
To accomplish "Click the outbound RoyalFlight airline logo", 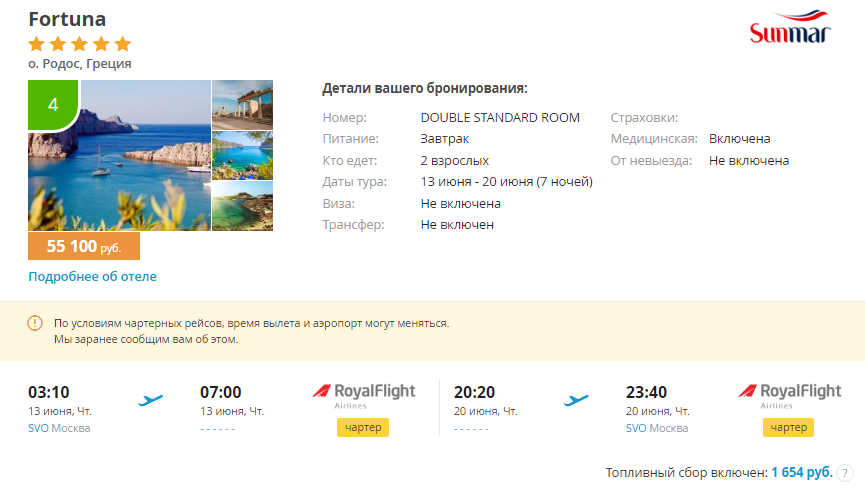I will (363, 395).
